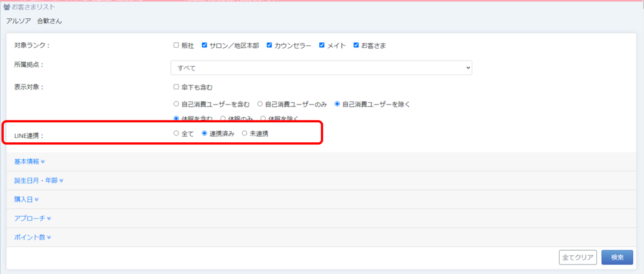The width and height of the screenshot is (644, 274).
Task: Select 自己消費ユーザーを含む radio option
Action: point(177,104)
